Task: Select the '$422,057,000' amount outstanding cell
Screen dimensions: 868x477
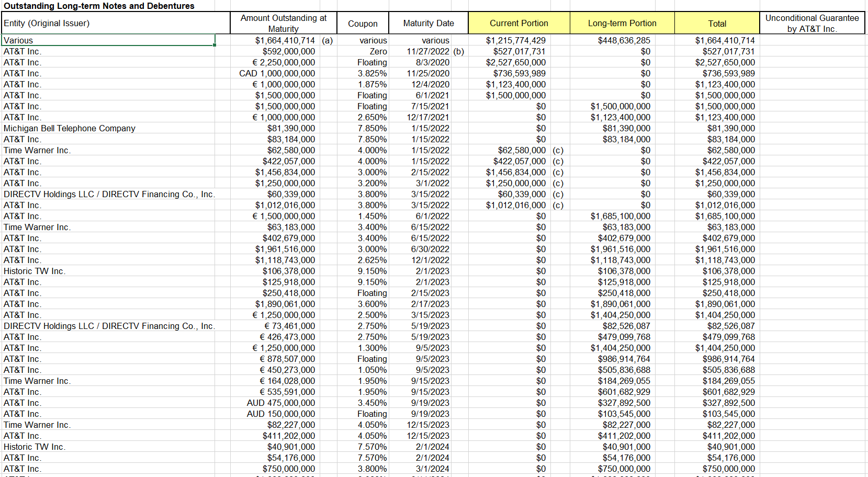Action: coord(275,161)
